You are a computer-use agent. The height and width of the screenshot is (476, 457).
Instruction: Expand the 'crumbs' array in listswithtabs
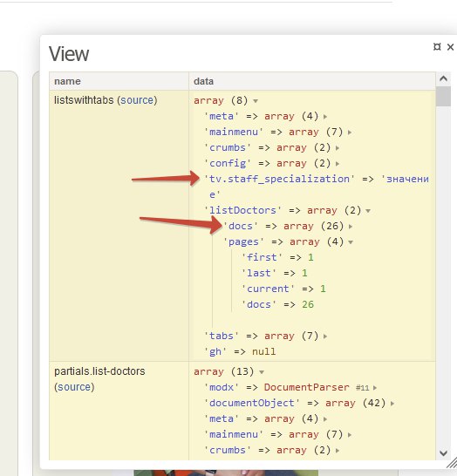pos(338,148)
